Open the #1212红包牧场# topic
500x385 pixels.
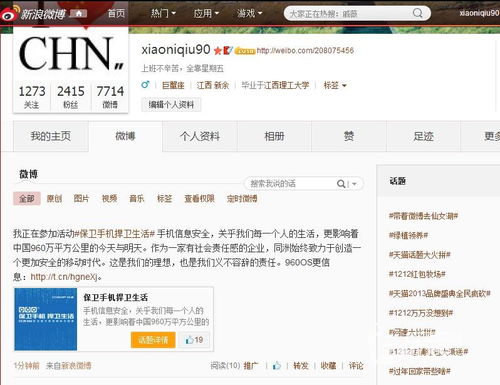click(x=417, y=274)
